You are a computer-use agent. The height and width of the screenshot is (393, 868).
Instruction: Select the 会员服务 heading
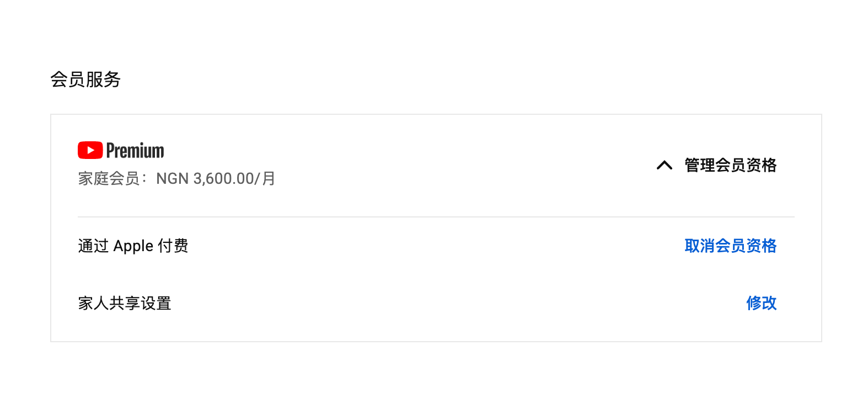[x=85, y=79]
